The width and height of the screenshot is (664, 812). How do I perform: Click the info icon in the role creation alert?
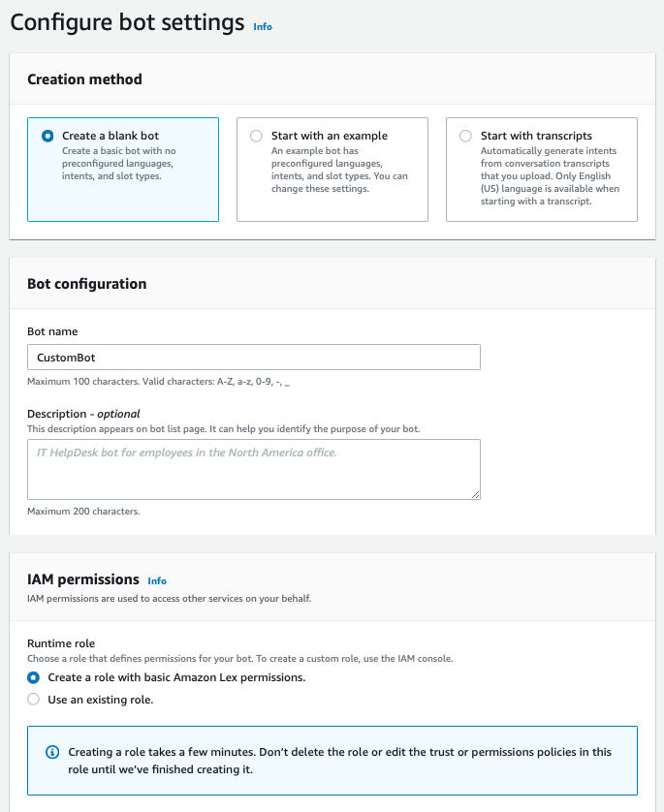(52, 753)
